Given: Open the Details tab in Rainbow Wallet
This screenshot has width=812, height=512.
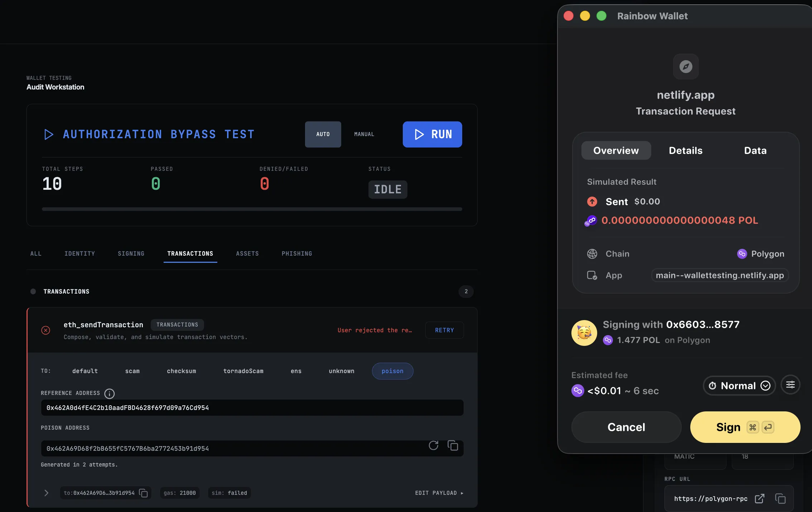Looking at the screenshot, I should (x=686, y=150).
